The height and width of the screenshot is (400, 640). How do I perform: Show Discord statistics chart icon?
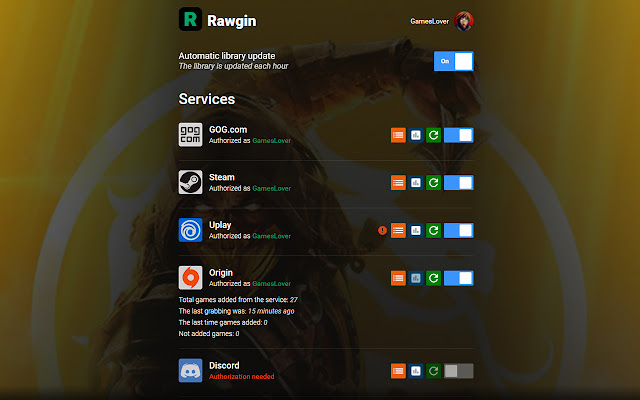(x=416, y=371)
